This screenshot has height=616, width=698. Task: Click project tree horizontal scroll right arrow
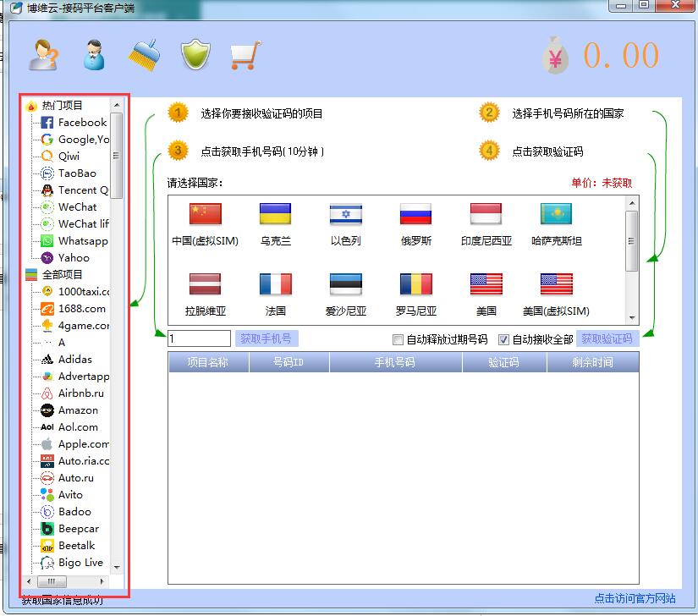pos(102,581)
